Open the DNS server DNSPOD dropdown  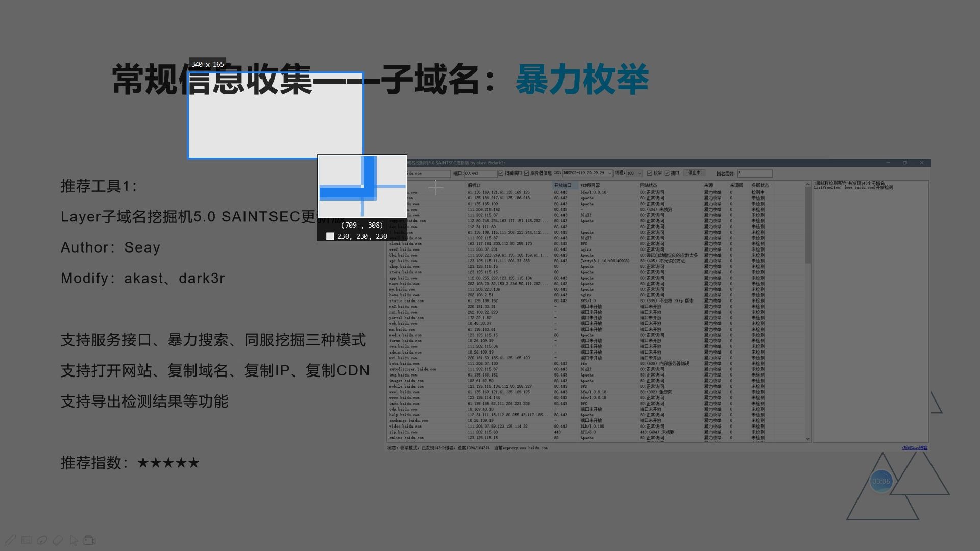click(x=609, y=173)
